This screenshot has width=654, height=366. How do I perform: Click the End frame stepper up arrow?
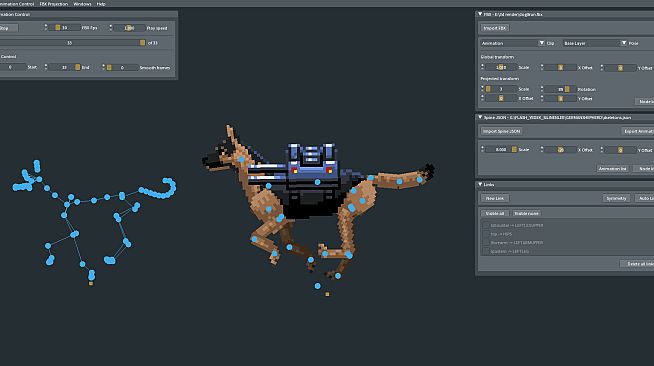pos(46,65)
